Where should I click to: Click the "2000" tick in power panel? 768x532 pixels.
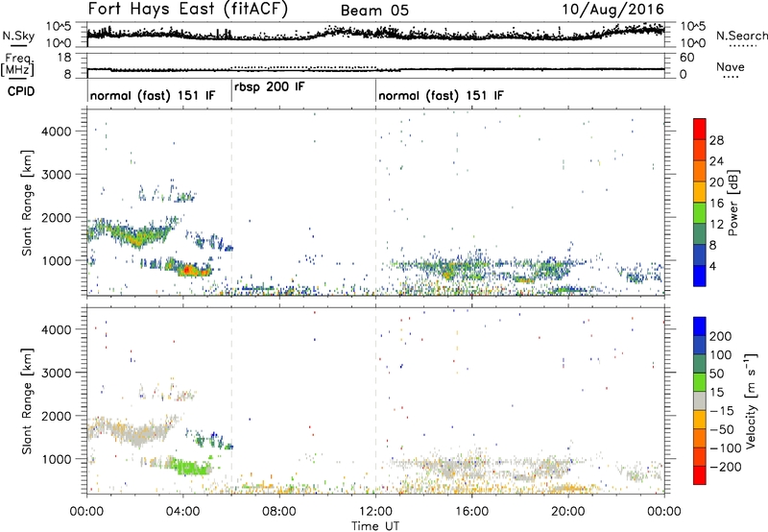coord(56,218)
